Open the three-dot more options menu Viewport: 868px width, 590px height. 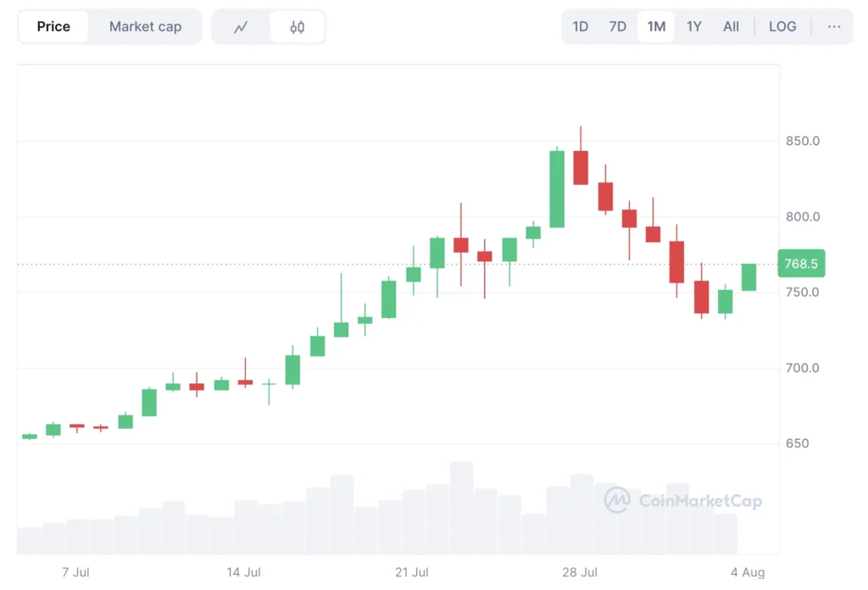(x=834, y=27)
